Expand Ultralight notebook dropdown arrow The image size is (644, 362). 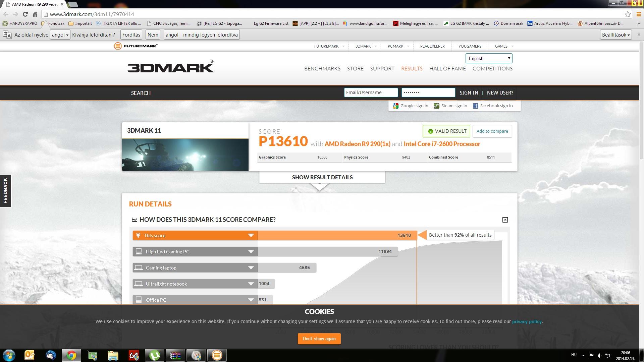point(251,284)
